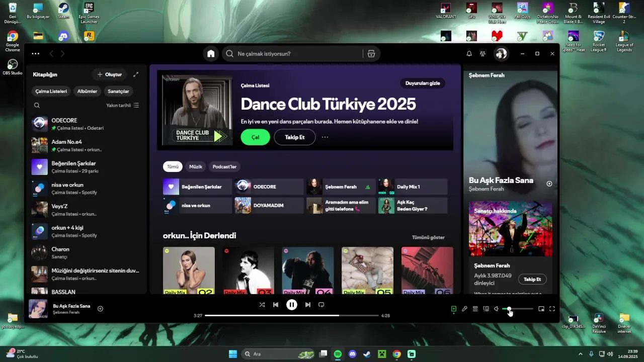Viewport: 644px width, 362px height.
Task: Add song from right panel plus icon
Action: [549, 184]
